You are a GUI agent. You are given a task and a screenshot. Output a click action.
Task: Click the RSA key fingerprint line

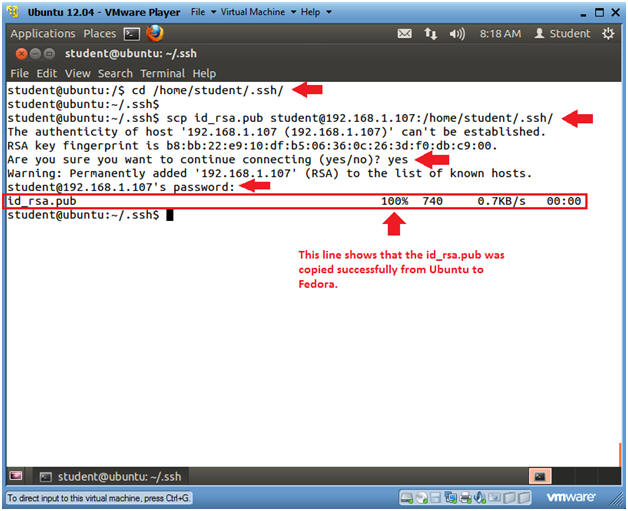(252, 146)
